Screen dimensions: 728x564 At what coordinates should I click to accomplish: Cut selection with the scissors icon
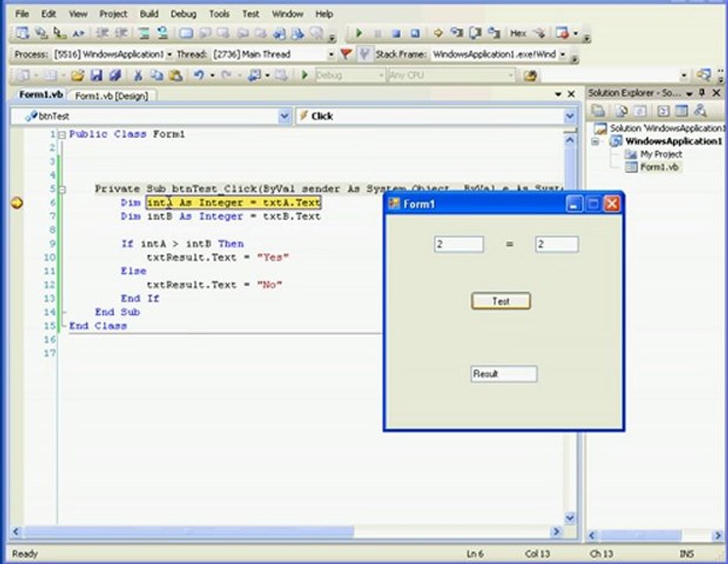click(138, 75)
